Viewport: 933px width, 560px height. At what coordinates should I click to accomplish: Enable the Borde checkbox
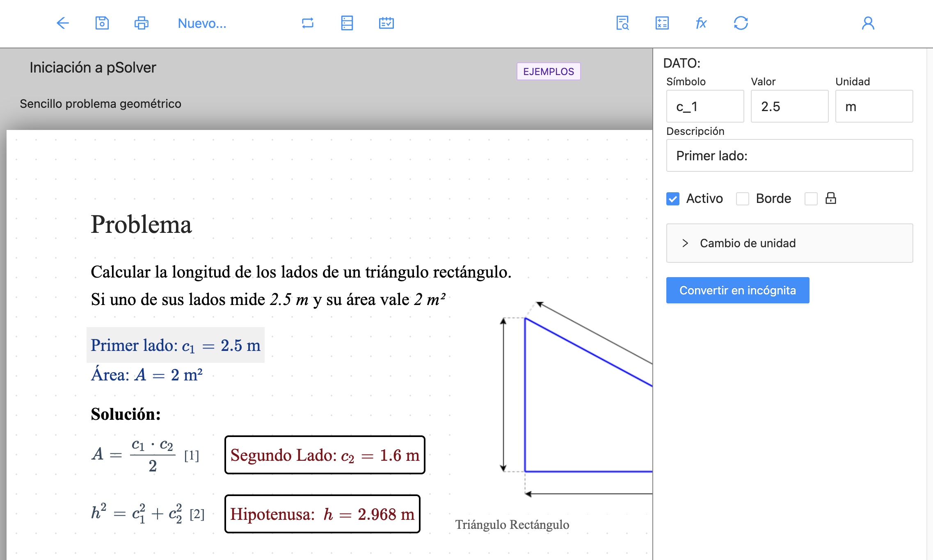[743, 199]
